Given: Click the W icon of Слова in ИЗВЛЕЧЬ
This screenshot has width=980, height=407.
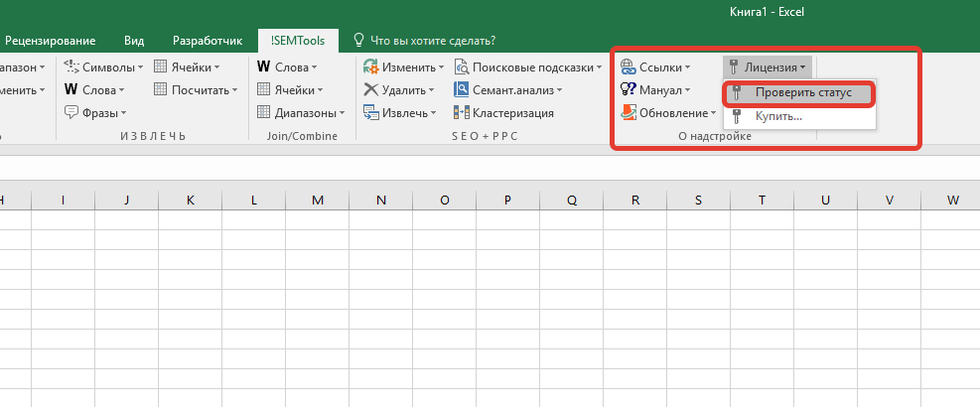Looking at the screenshot, I should point(70,90).
